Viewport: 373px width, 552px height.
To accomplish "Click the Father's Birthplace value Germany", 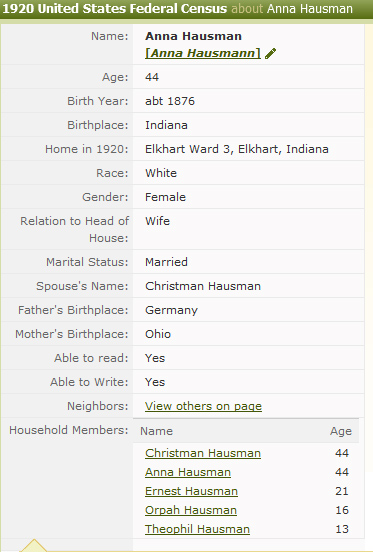I will 171,310.
